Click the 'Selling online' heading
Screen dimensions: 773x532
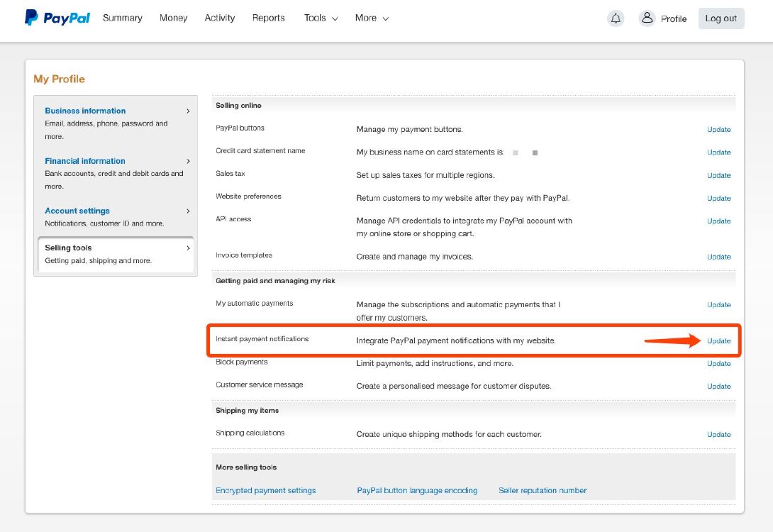click(238, 105)
